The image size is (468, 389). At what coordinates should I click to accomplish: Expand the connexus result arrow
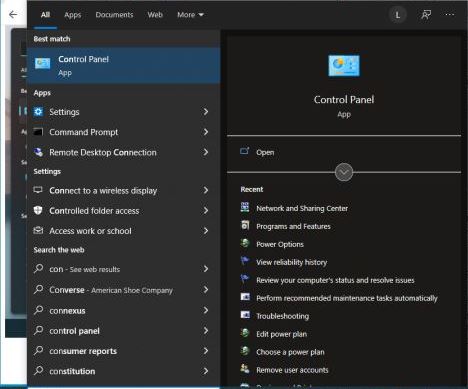pos(206,310)
